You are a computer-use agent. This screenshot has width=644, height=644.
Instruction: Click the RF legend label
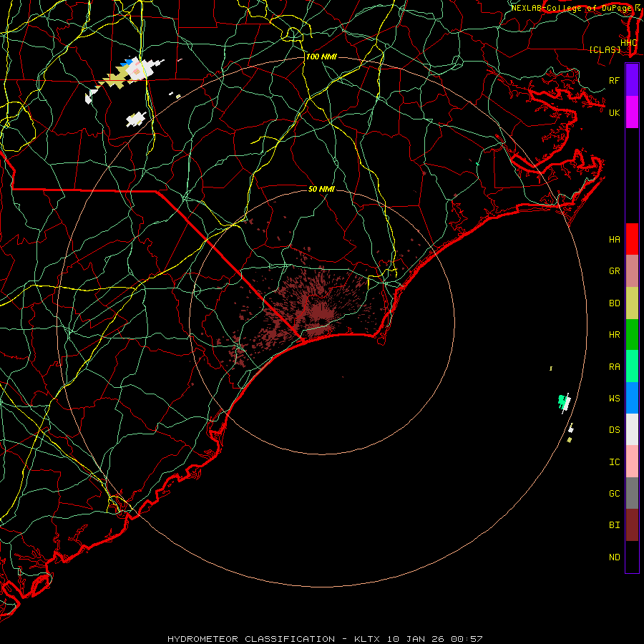[614, 80]
